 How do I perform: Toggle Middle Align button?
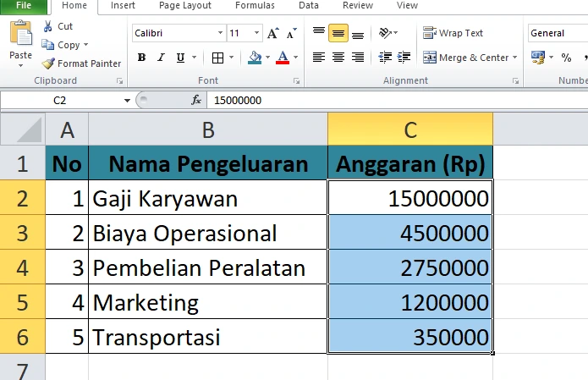click(338, 33)
